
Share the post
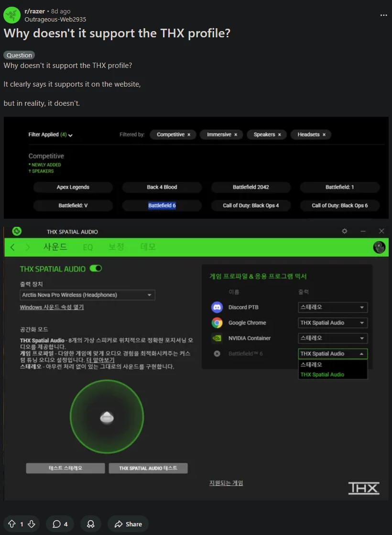coord(128,524)
